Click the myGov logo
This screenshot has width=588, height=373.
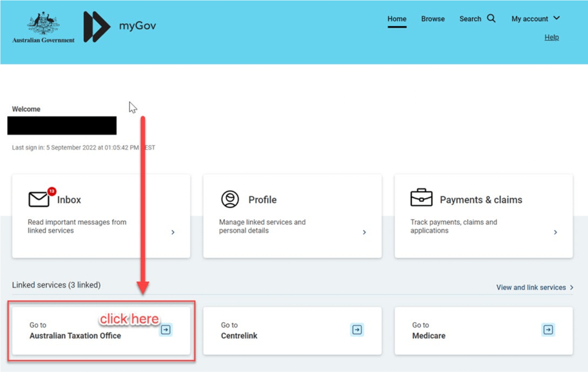120,26
